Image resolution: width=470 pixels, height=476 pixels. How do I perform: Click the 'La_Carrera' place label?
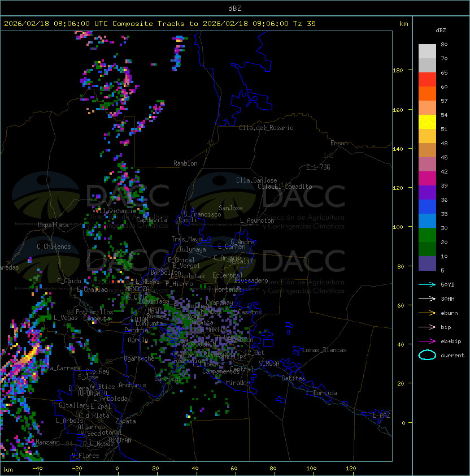[x=64, y=368]
